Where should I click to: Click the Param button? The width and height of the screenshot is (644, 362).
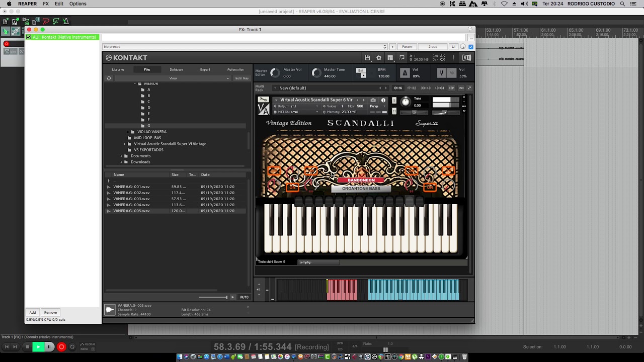click(x=407, y=47)
